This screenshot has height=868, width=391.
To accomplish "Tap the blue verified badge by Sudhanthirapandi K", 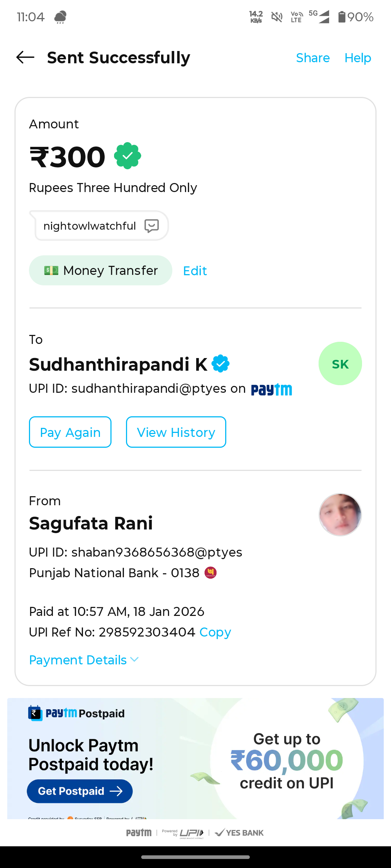I will tap(220, 364).
